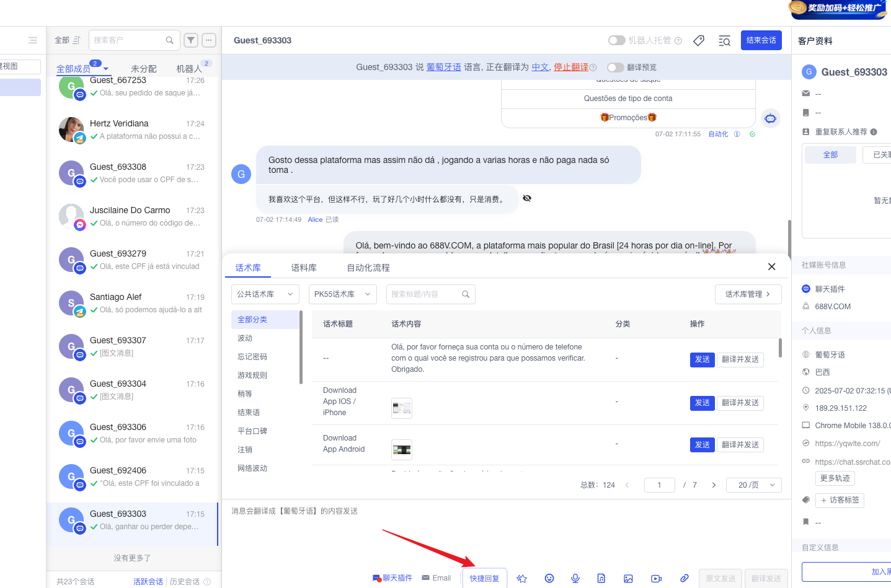Send an image with the picture icon
This screenshot has width=891, height=588.
(628, 579)
